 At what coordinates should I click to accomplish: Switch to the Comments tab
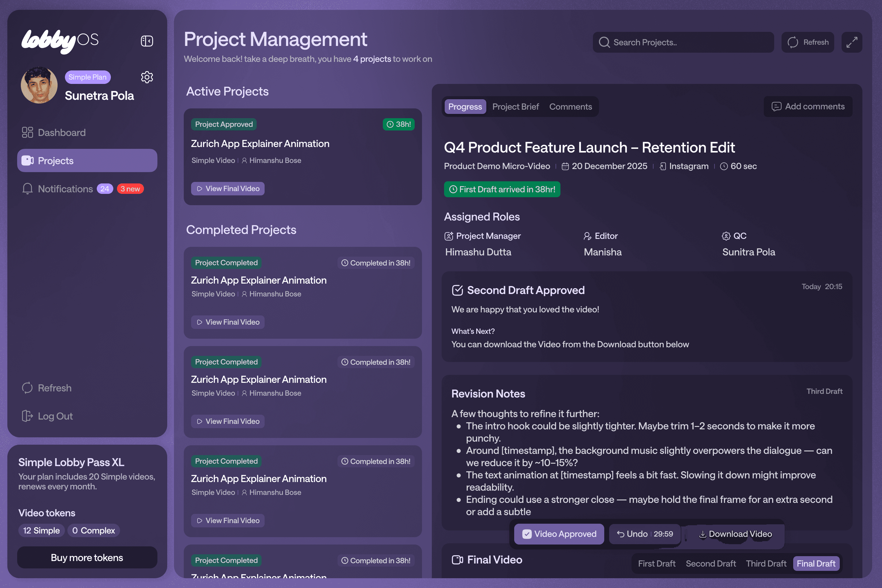point(570,107)
